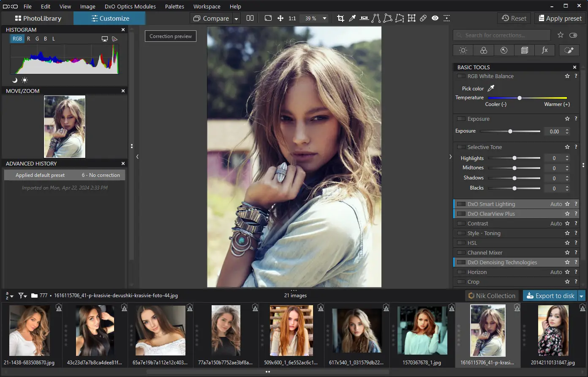
Task: Expand the Compare dropdown arrow
Action: [237, 19]
